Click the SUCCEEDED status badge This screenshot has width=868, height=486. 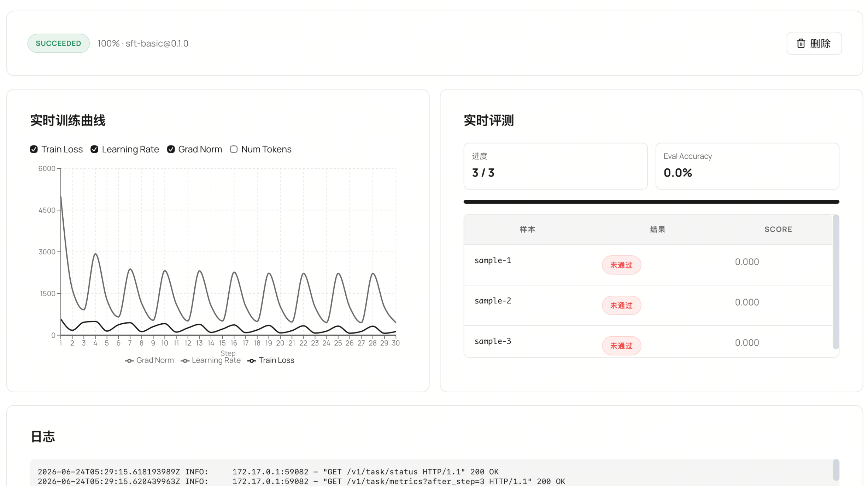point(58,43)
